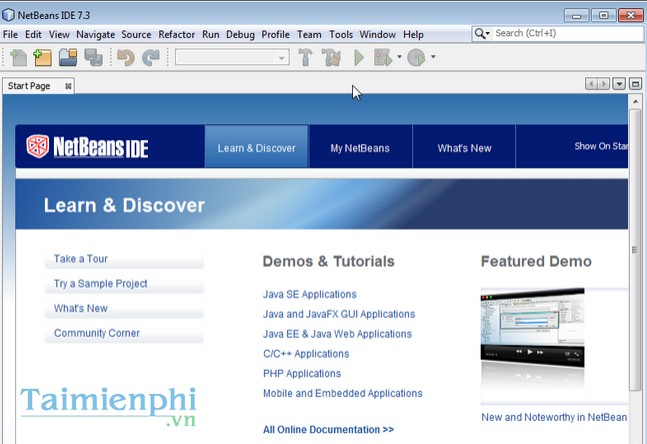Click Try a Sample Project button
Viewport: 647px width, 444px height.
[x=124, y=284]
